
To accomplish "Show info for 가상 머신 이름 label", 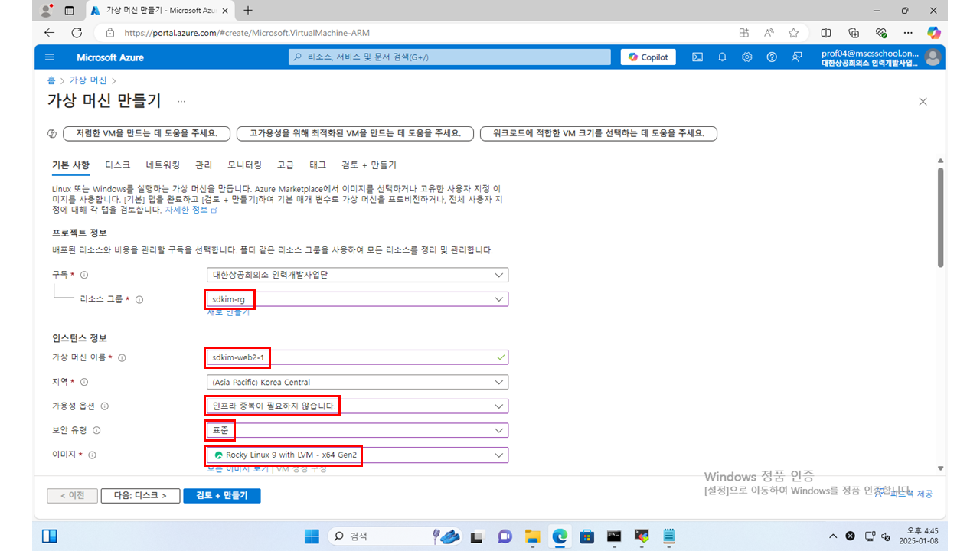I will click(x=122, y=357).
